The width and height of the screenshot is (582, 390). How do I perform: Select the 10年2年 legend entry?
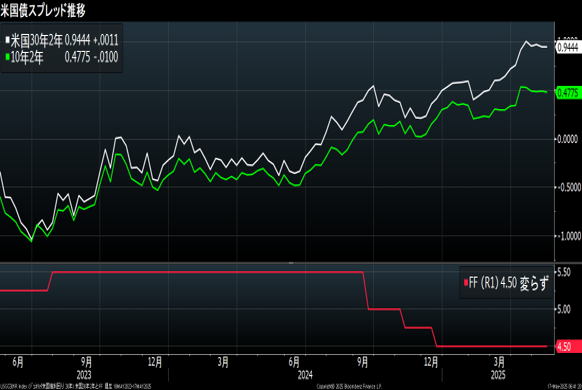[x=62, y=57]
